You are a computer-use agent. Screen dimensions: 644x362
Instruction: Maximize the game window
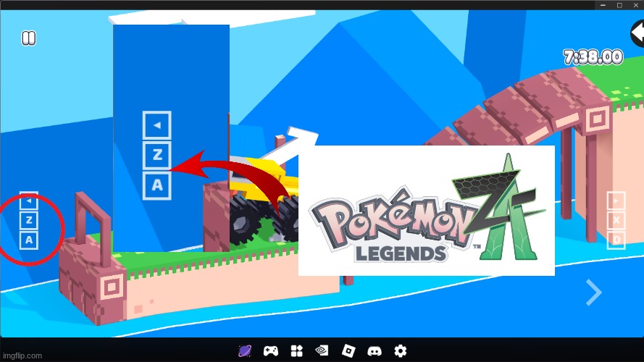619,5
